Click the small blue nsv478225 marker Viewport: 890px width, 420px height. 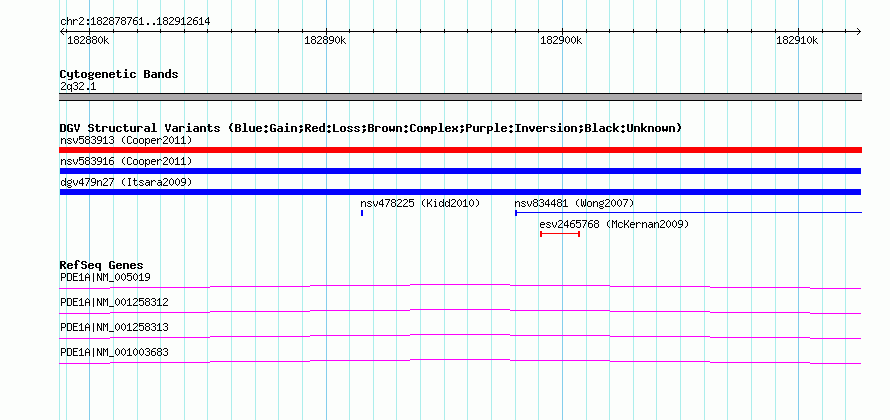click(362, 213)
